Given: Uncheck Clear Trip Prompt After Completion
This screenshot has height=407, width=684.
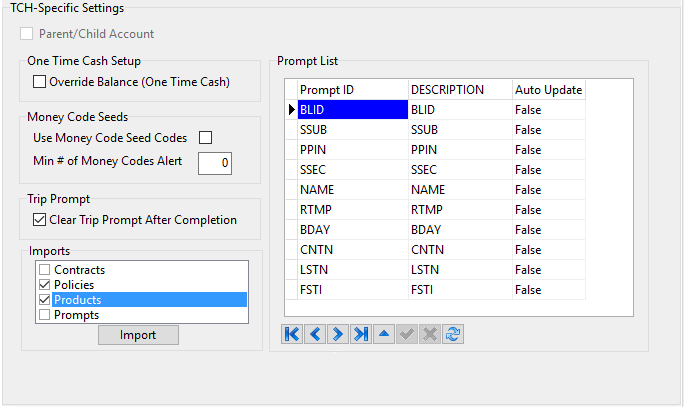Looking at the screenshot, I should [x=40, y=220].
